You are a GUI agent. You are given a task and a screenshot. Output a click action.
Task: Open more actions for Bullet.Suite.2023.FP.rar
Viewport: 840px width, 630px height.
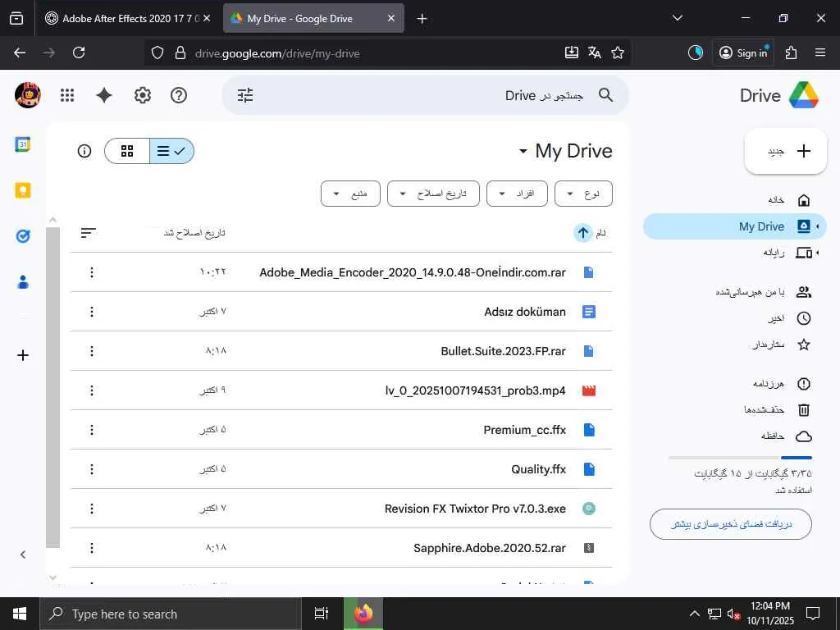[92, 351]
